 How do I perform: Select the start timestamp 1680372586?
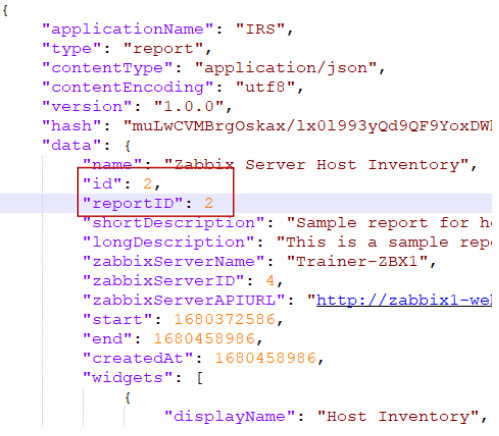224,320
